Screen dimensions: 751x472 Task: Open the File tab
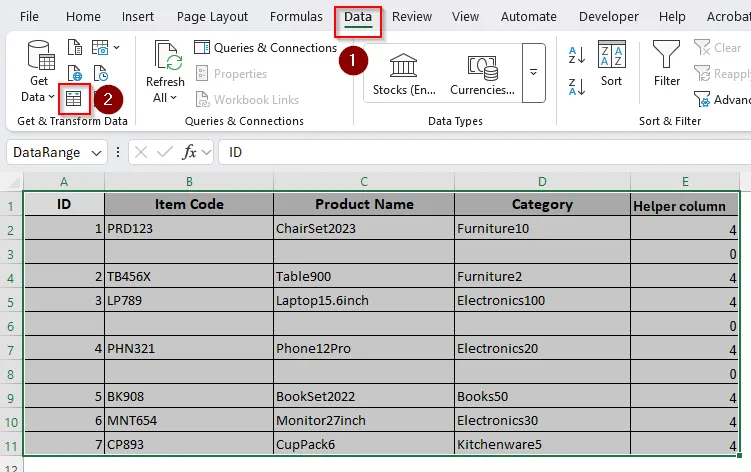29,17
